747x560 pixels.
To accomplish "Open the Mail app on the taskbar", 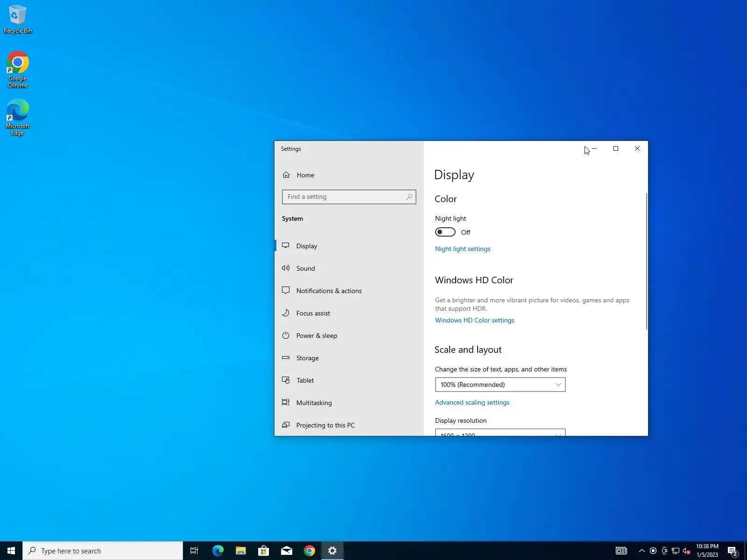I will [286, 551].
